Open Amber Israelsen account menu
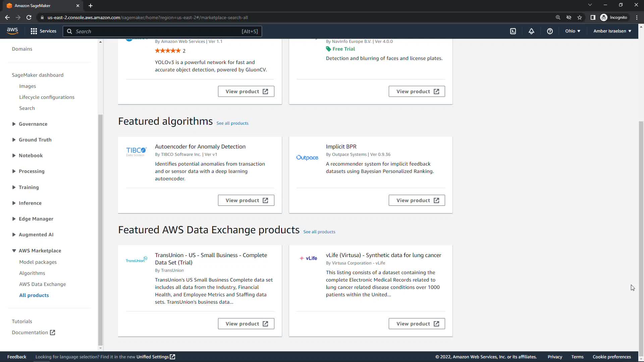This screenshot has height=362, width=644. click(612, 31)
